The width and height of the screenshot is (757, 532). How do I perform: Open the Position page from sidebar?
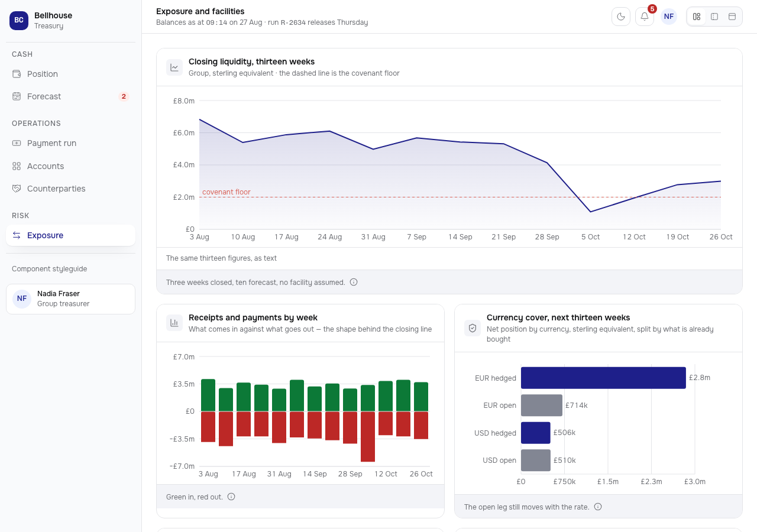71,74
